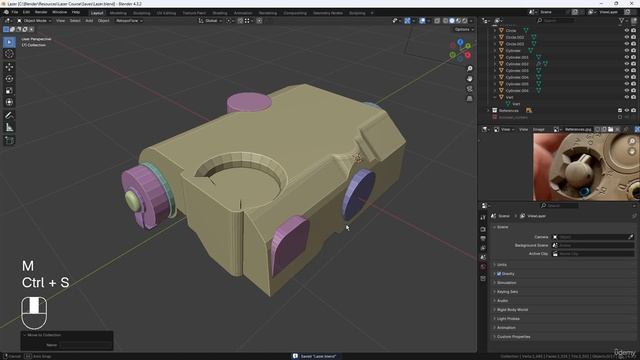This screenshot has height=360, width=640.
Task: Click the viewport pan hand icon
Action: pyautogui.click(x=469, y=78)
